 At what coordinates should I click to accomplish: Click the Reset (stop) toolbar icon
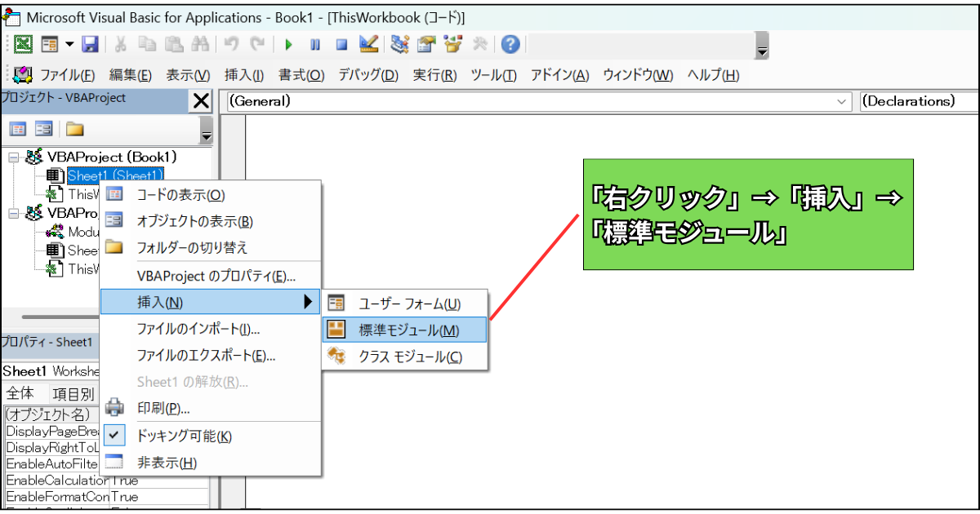341,44
